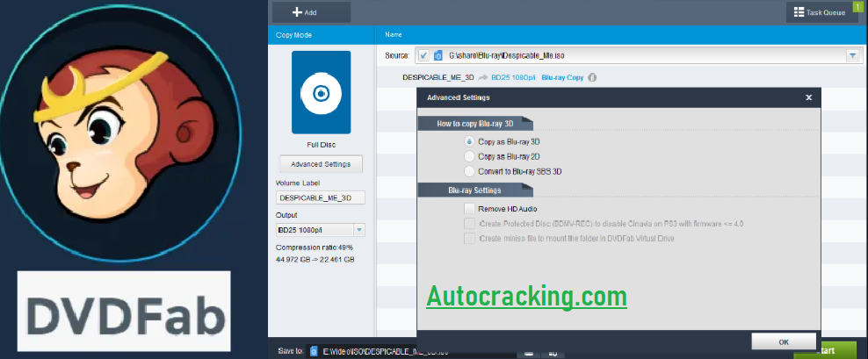868x359 pixels.
Task: Click the Compression ratio:49% text
Action: tap(315, 248)
